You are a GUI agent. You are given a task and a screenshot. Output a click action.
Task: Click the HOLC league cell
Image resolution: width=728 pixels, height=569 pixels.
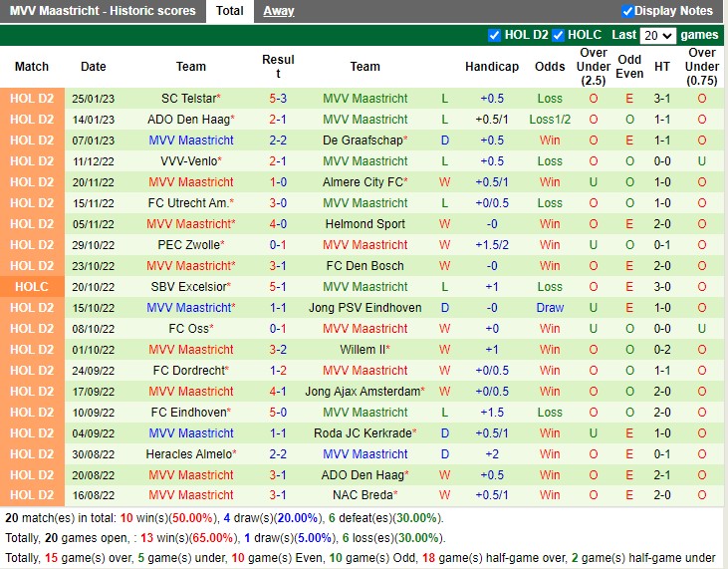click(32, 287)
